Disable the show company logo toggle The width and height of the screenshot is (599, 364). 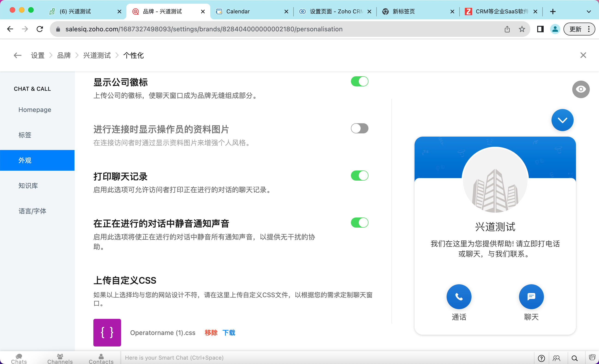click(359, 81)
